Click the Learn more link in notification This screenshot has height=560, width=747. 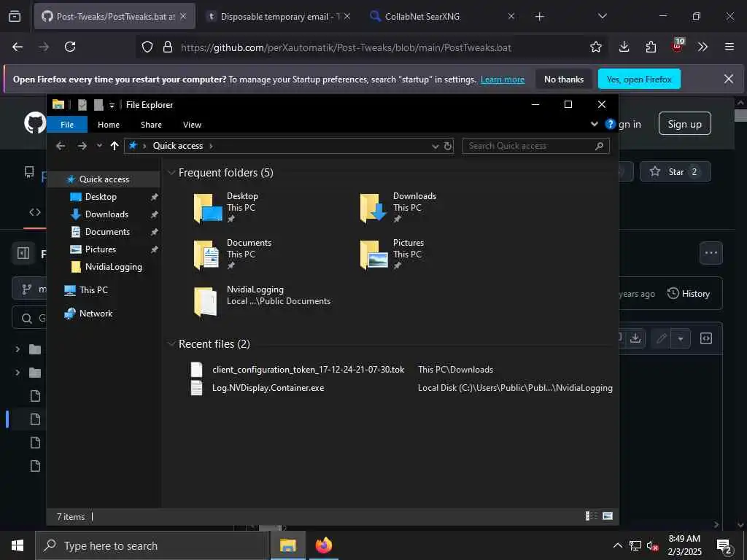point(502,79)
